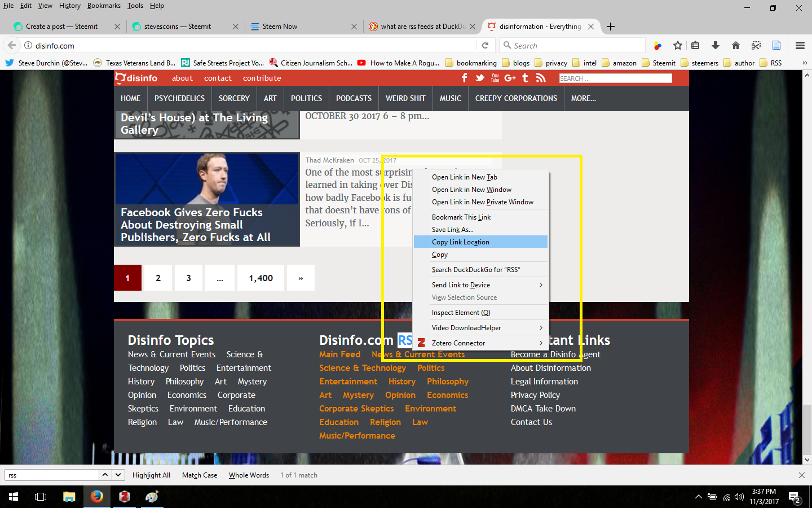The width and height of the screenshot is (812, 508).
Task: Toggle Match Case in the find bar
Action: (200, 475)
